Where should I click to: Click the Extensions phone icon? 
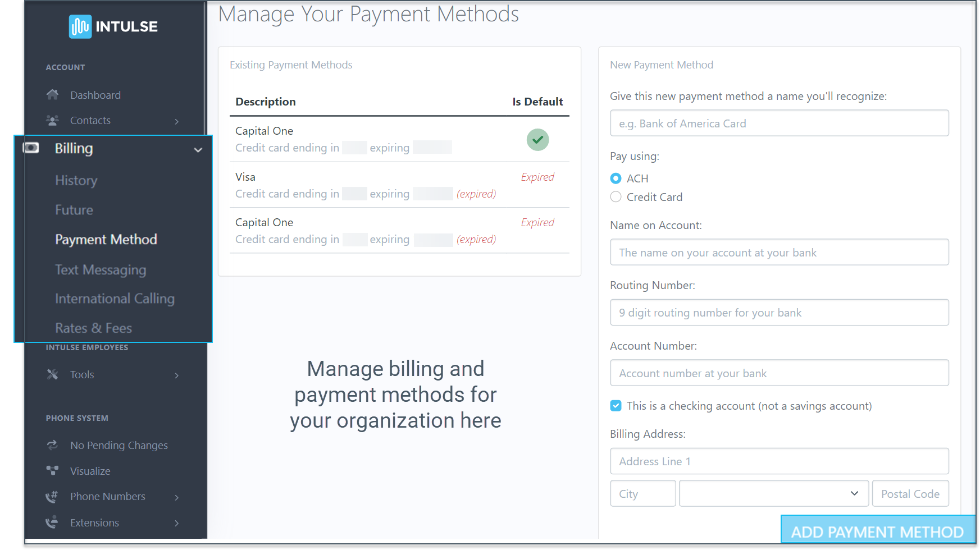[x=52, y=522]
